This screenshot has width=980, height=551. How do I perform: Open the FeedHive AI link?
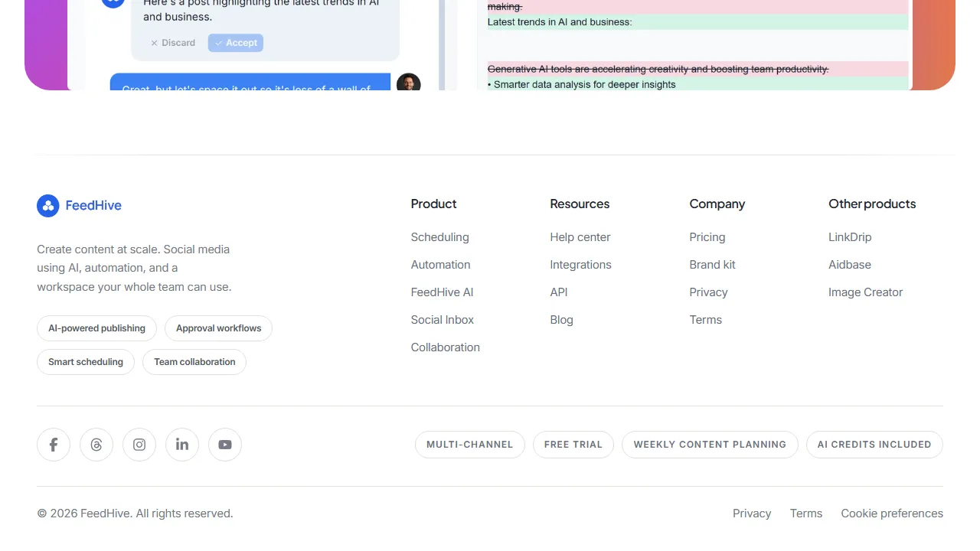tap(443, 292)
